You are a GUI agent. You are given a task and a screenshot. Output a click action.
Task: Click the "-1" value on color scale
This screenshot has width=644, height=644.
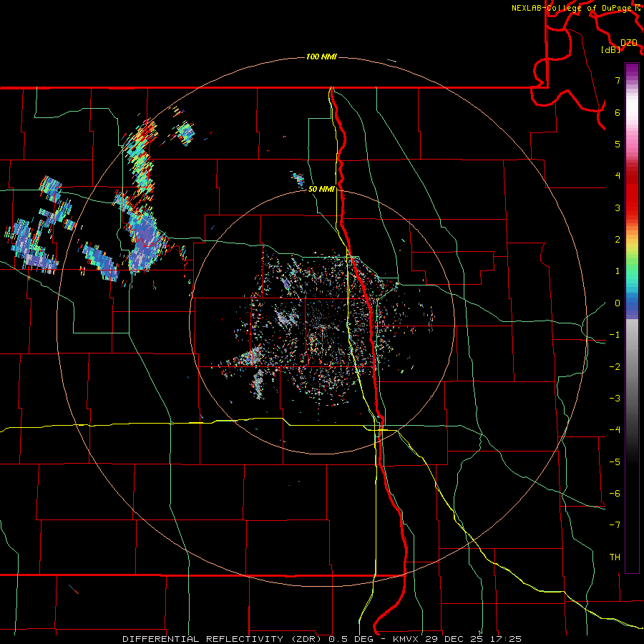[x=615, y=335]
